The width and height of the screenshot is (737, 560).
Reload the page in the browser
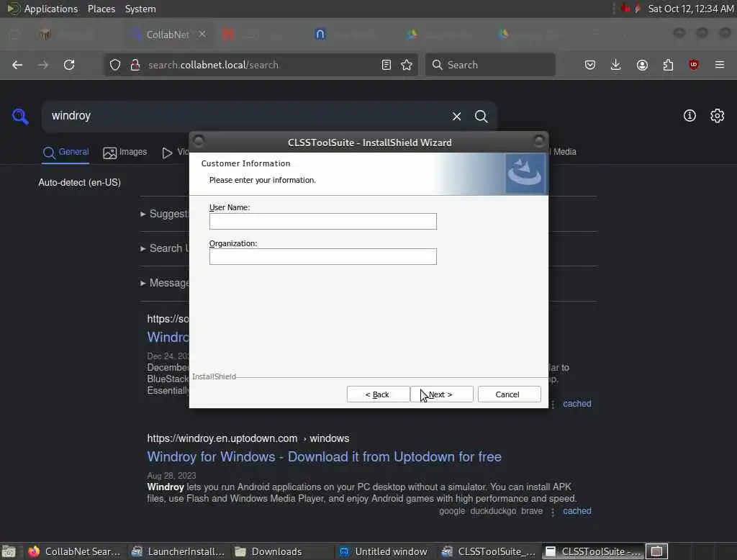[x=69, y=65]
